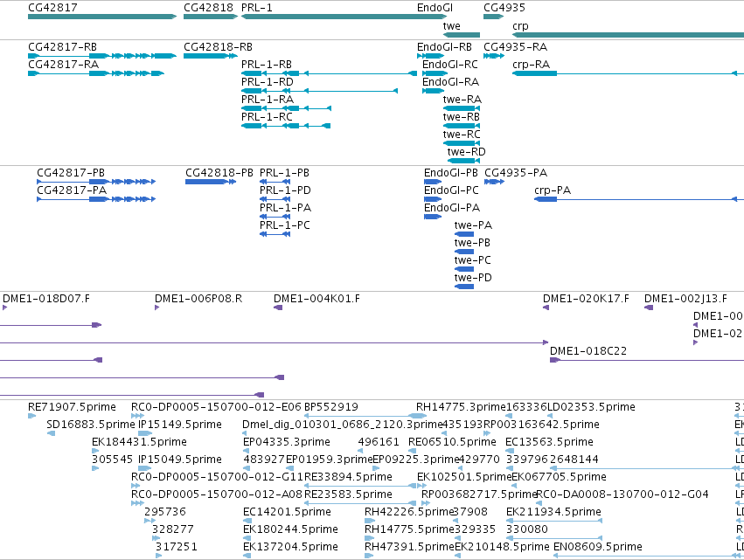Click the CG4935 gene arrow
The width and height of the screenshot is (744, 560).
(493, 17)
